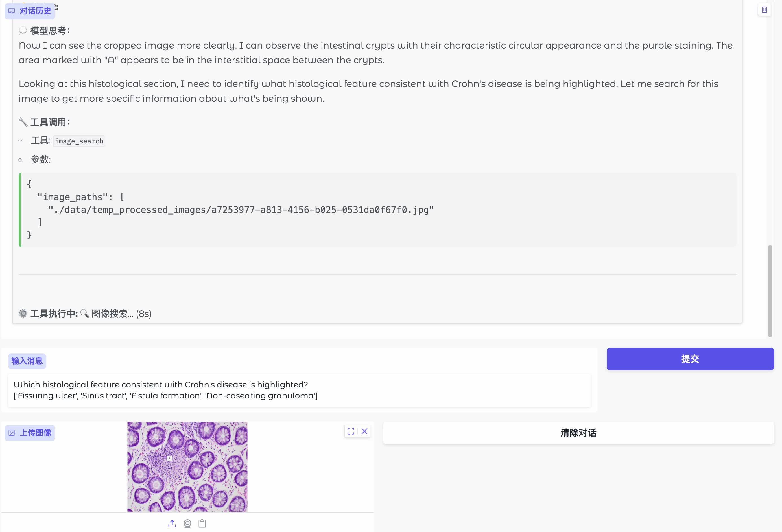Click the purple histology image thumbnail
The image size is (782, 532).
click(187, 466)
